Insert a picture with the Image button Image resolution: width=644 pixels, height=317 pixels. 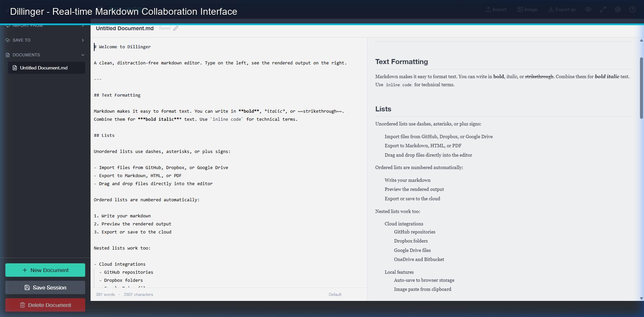527,9
